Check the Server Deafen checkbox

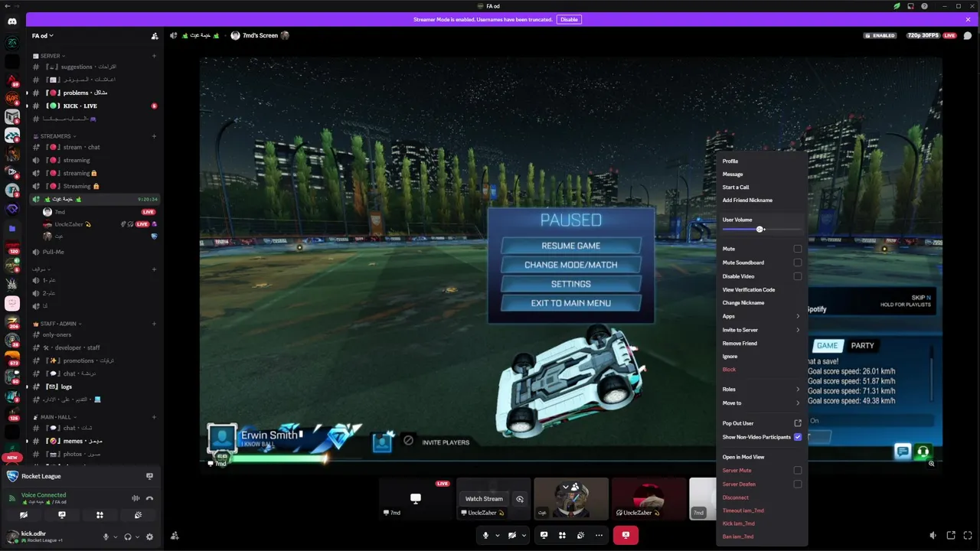(x=798, y=484)
